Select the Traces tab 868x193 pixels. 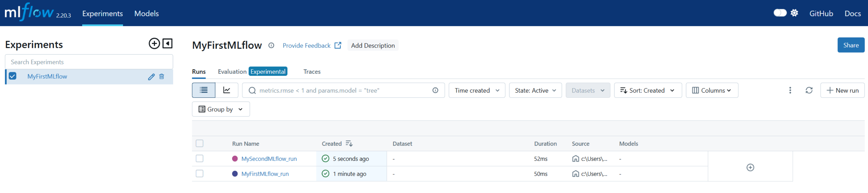point(312,72)
